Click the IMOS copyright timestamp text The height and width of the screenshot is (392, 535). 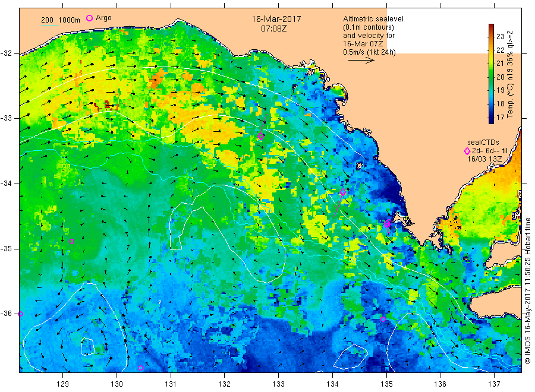527,290
